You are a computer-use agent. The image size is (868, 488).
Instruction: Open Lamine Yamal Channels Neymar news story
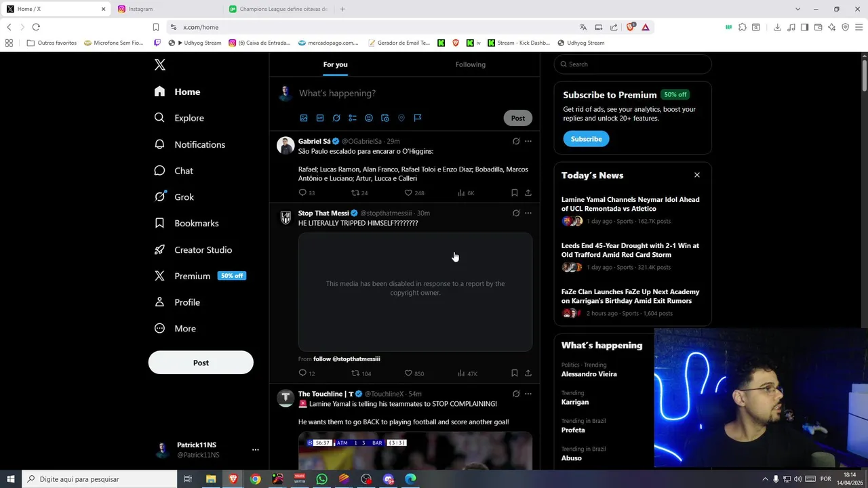(631, 204)
